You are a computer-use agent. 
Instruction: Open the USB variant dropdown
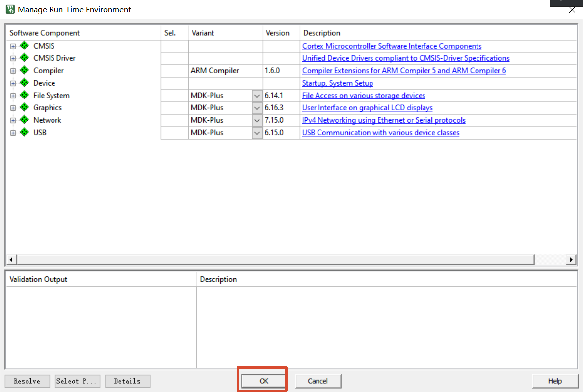coord(257,133)
